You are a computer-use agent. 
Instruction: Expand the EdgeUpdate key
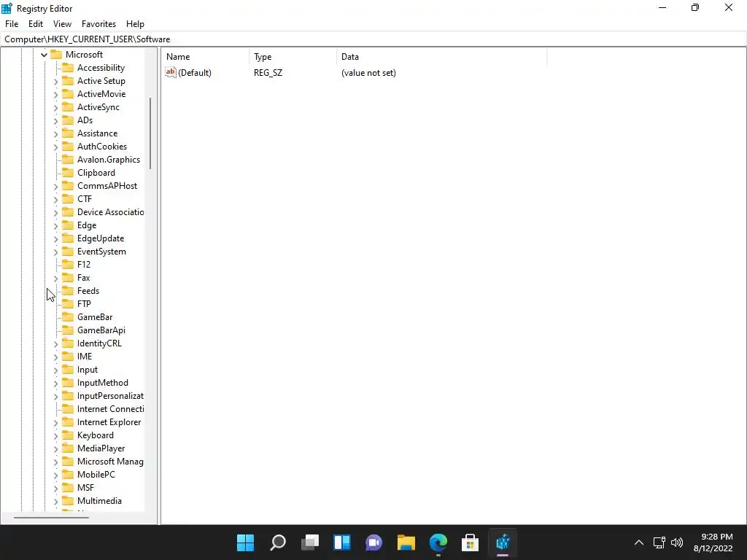click(x=55, y=238)
